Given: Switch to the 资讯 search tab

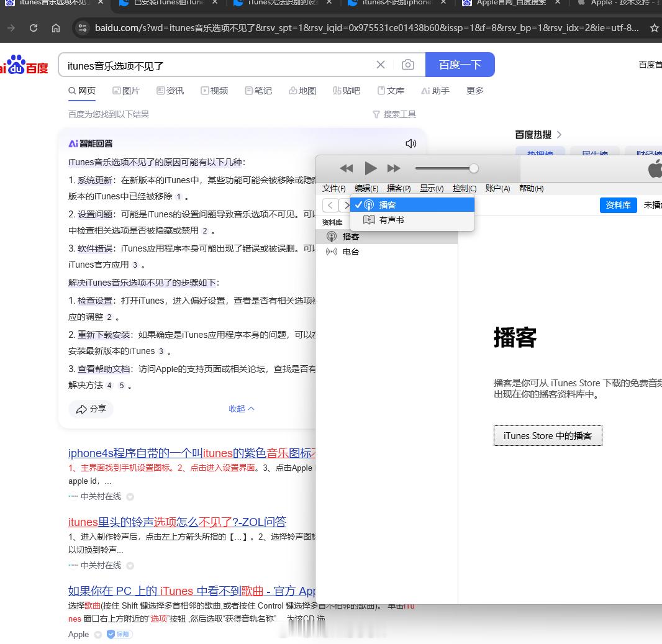Looking at the screenshot, I should coord(170,91).
